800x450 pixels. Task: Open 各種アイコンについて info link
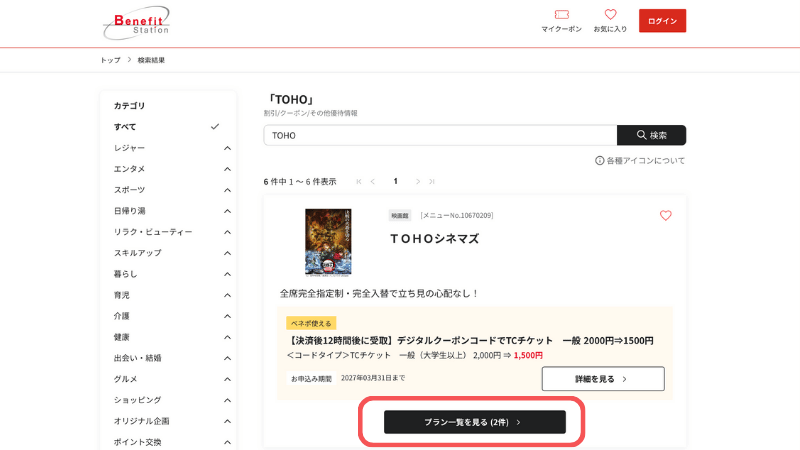click(640, 161)
